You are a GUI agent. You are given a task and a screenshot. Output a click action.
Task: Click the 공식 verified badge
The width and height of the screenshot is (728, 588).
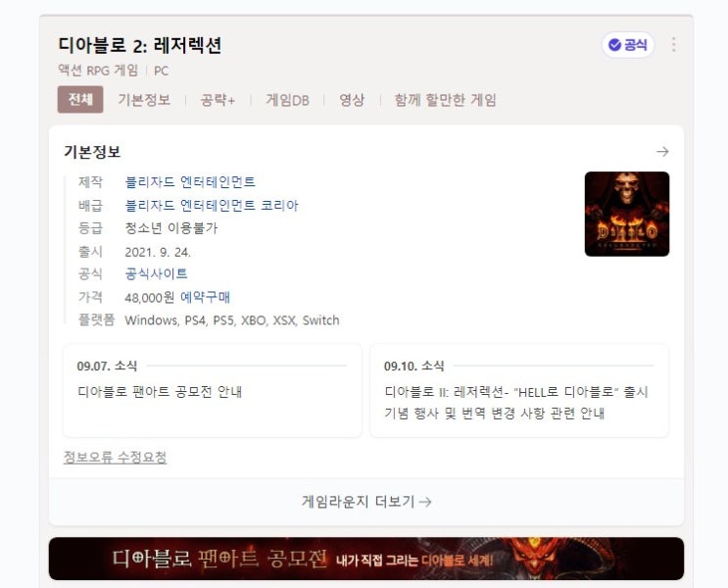tap(628, 45)
